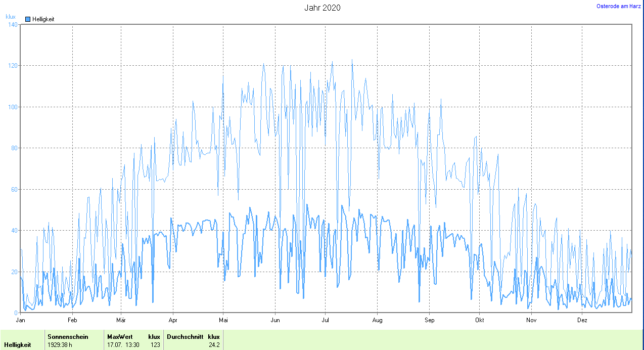Click the 24.2 average value cell
Image resolution: width=644 pixels, height=350 pixels.
[214, 345]
